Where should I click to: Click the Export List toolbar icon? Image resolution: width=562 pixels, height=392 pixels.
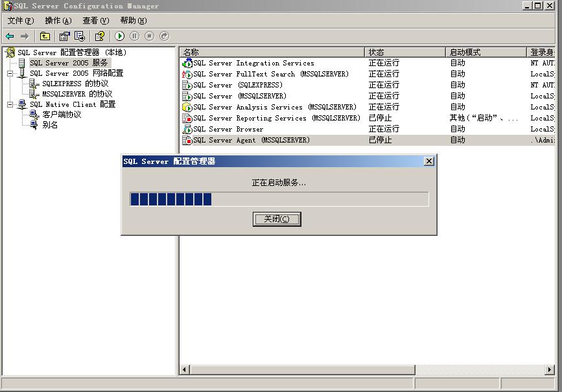[x=80, y=36]
